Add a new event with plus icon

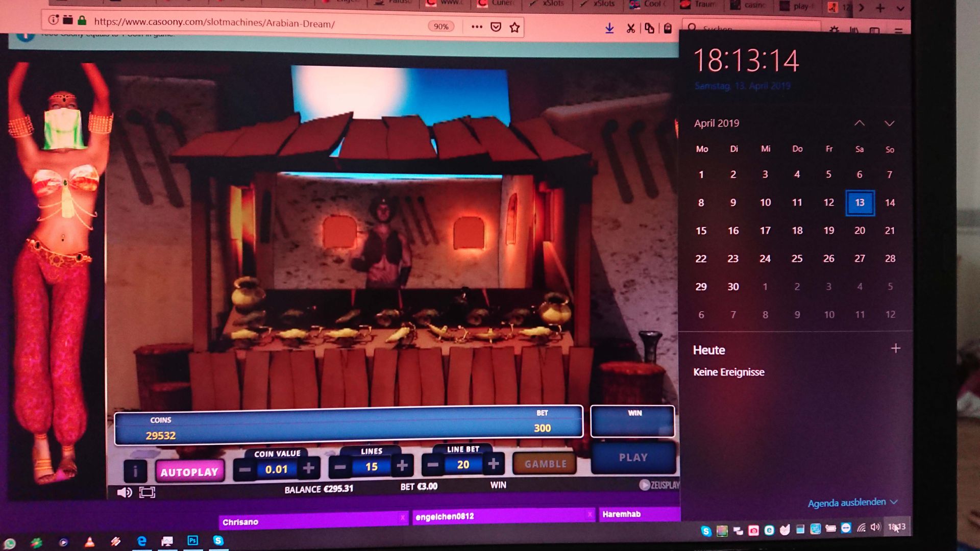tap(896, 348)
